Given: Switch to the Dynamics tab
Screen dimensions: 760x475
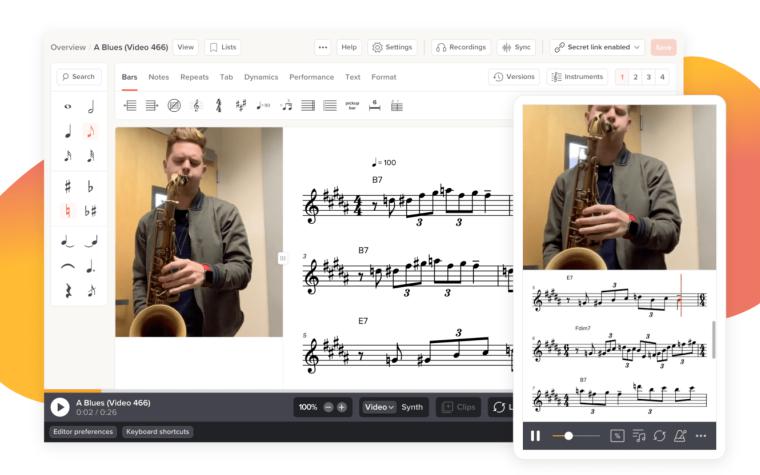Looking at the screenshot, I should click(261, 77).
